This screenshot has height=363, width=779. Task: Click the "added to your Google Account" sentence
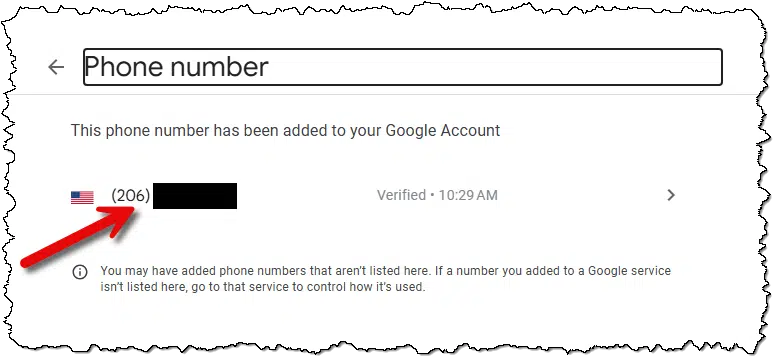(285, 131)
